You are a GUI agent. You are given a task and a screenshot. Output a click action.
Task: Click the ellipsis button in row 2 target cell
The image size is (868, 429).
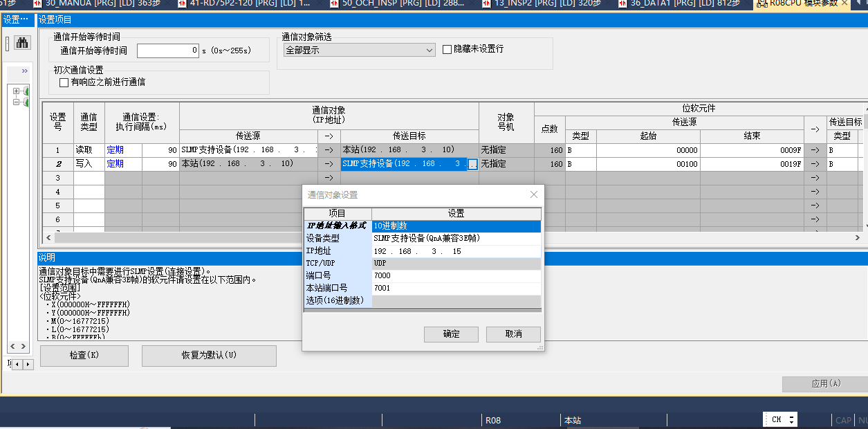point(472,164)
